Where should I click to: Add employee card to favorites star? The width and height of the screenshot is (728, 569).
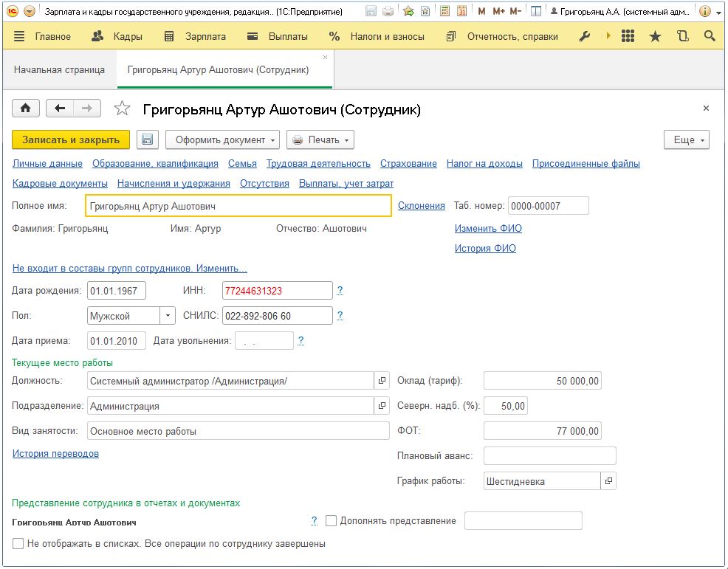(122, 109)
